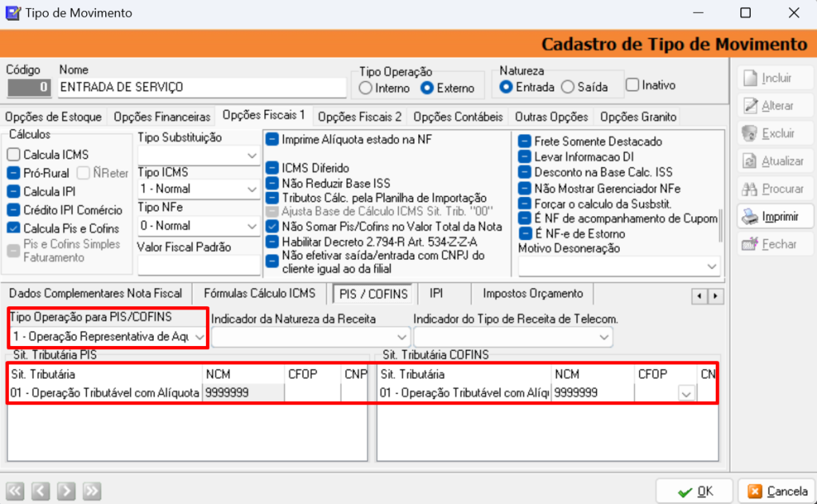The height and width of the screenshot is (504, 817).
Task: Open Tipo ICMS dropdown
Action: pos(251,190)
